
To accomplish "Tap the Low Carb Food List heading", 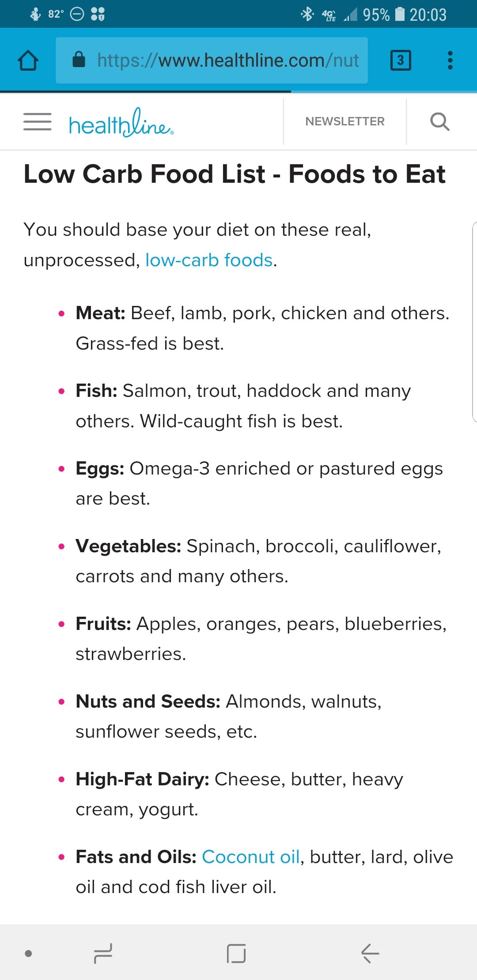I will click(x=235, y=174).
